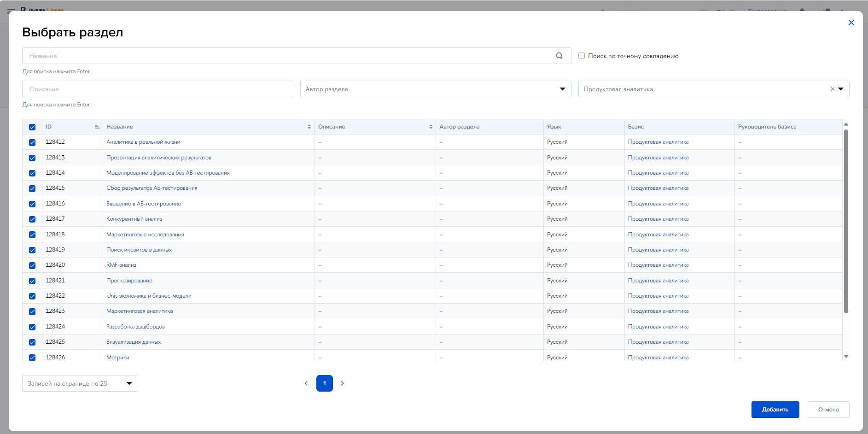Close the Выбрать раздел dialog with X
The width and height of the screenshot is (868, 434).
tap(851, 23)
